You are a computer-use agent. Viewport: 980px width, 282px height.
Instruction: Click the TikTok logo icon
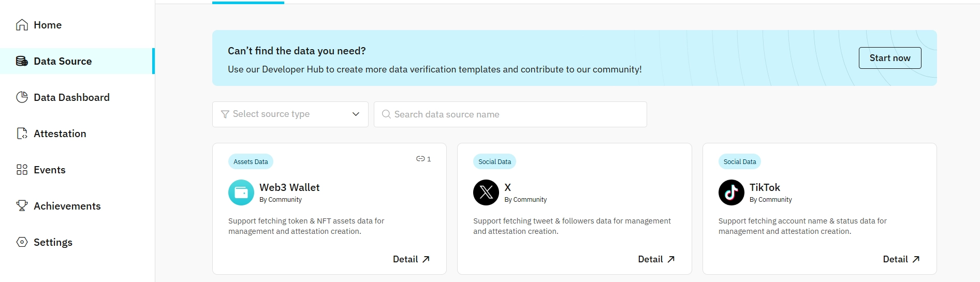point(731,192)
